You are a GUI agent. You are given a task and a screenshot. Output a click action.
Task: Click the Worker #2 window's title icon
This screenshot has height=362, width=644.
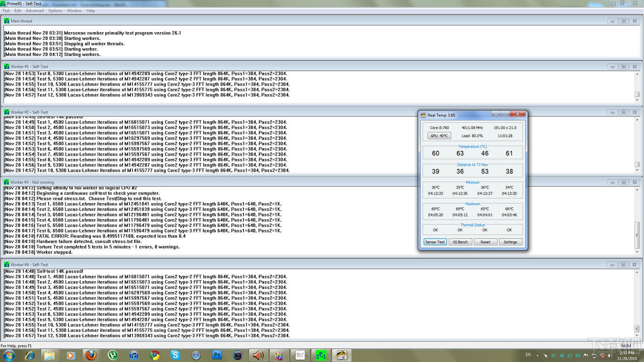coord(6,112)
